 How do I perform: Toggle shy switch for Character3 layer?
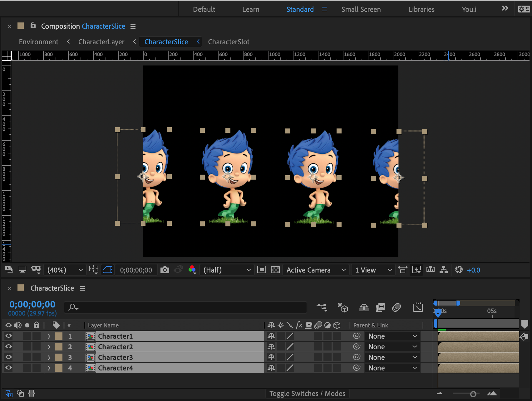tap(271, 357)
